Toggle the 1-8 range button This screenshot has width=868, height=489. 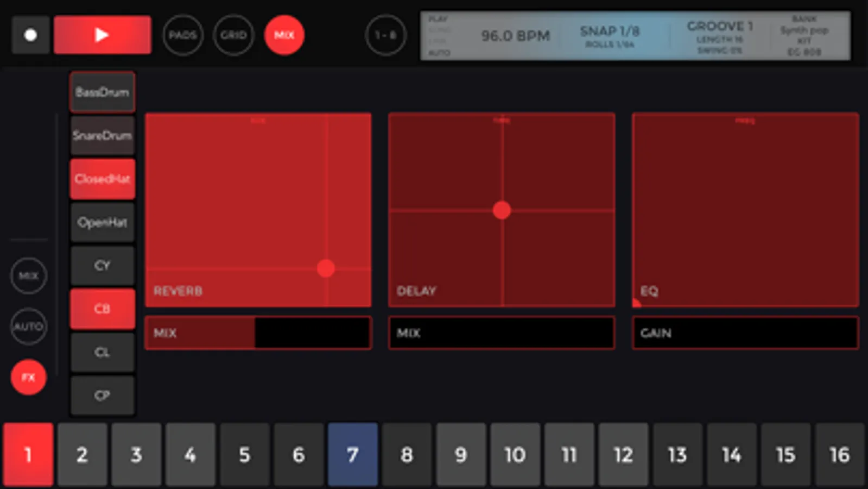pos(385,35)
